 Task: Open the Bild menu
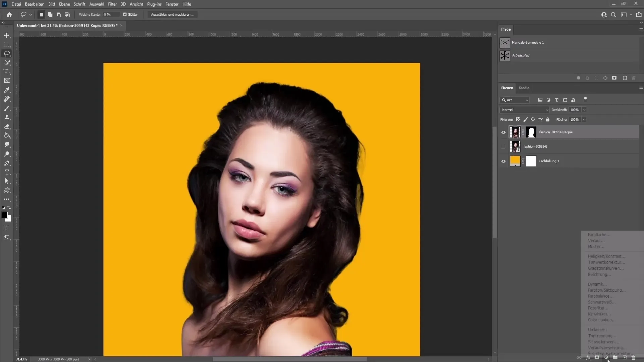[x=52, y=4]
